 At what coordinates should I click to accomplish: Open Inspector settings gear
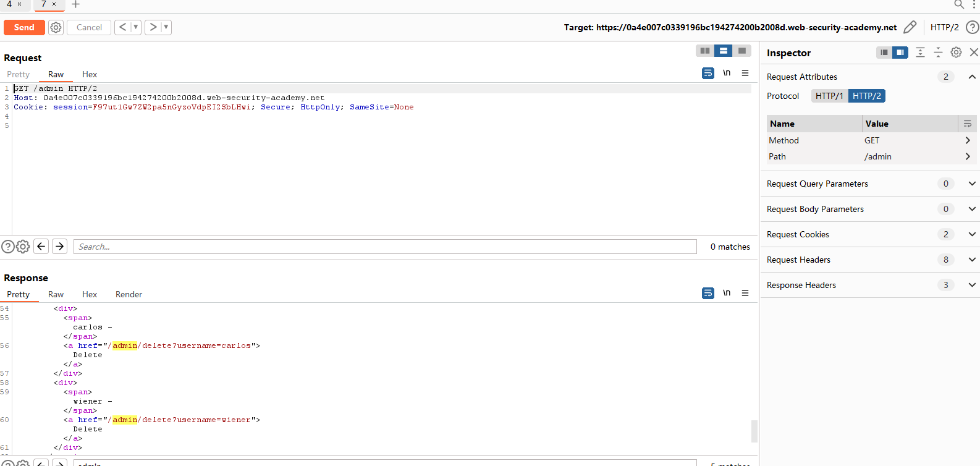[956, 53]
